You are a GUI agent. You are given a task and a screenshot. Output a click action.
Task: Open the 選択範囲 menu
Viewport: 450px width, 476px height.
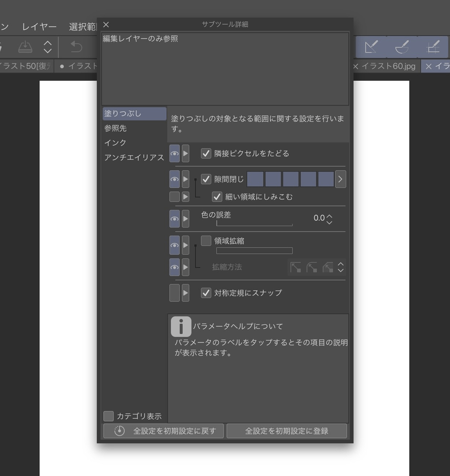(x=82, y=27)
